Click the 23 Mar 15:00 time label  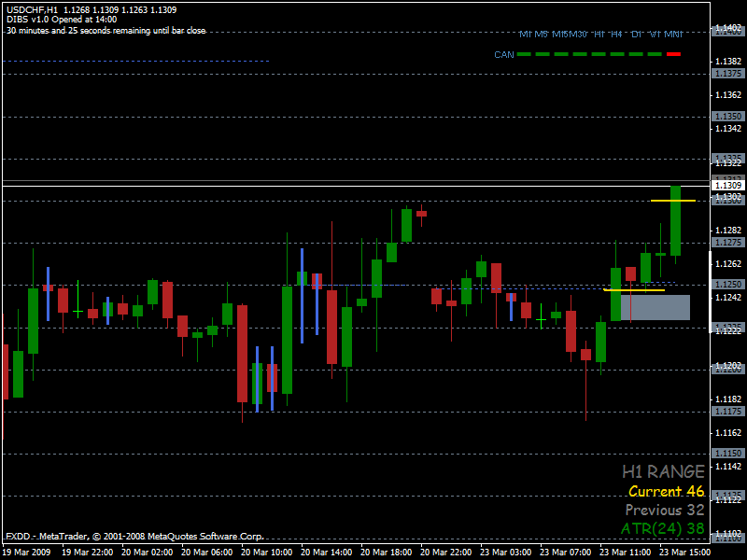pos(685,553)
